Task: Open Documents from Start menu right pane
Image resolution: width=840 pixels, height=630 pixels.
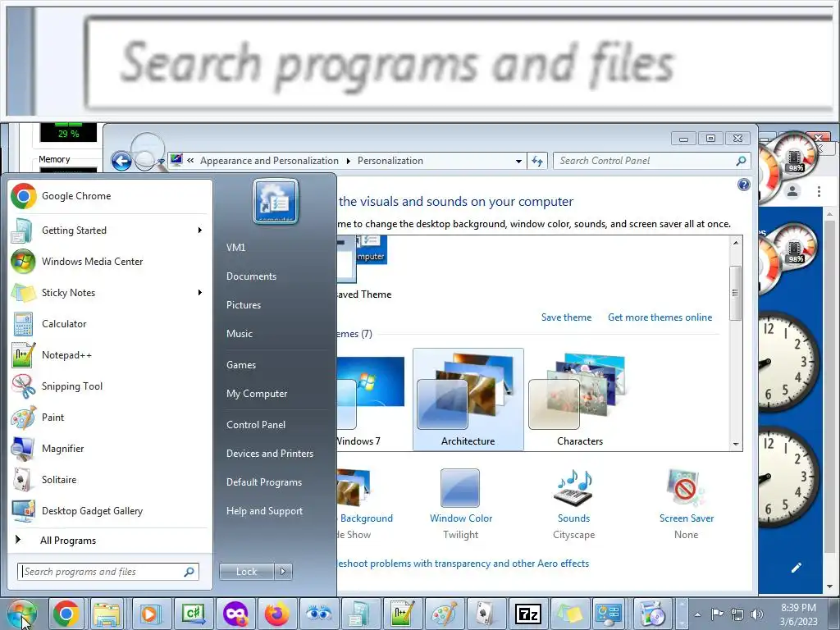Action: point(251,276)
